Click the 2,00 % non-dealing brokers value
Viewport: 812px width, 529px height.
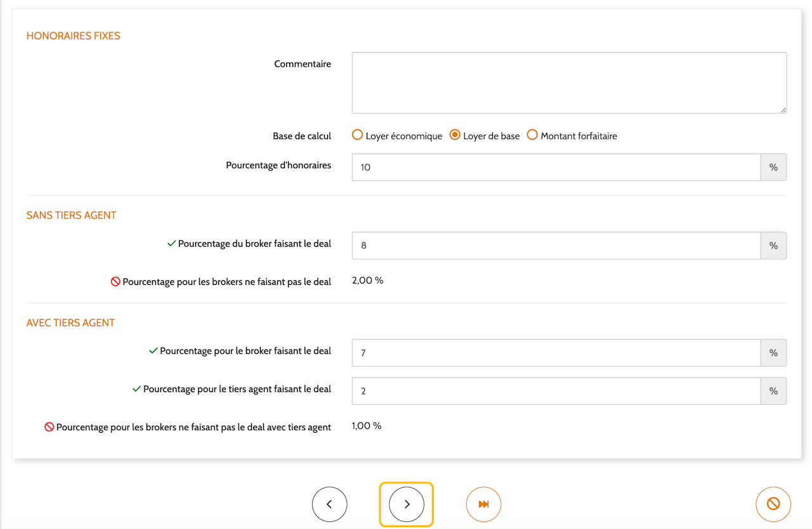pyautogui.click(x=368, y=280)
